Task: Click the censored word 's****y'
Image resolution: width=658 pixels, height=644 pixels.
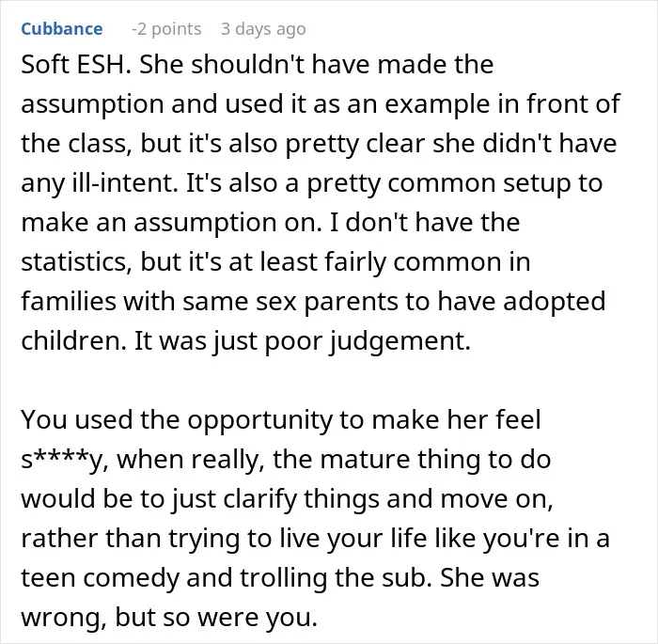Action: 65,460
